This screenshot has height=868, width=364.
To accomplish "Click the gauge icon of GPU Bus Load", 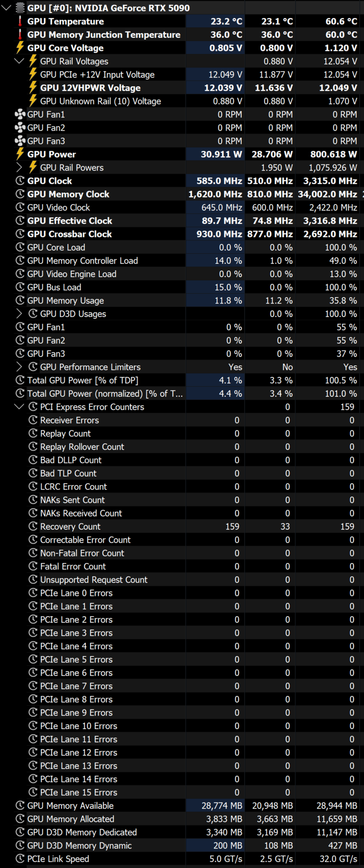I will pyautogui.click(x=20, y=287).
